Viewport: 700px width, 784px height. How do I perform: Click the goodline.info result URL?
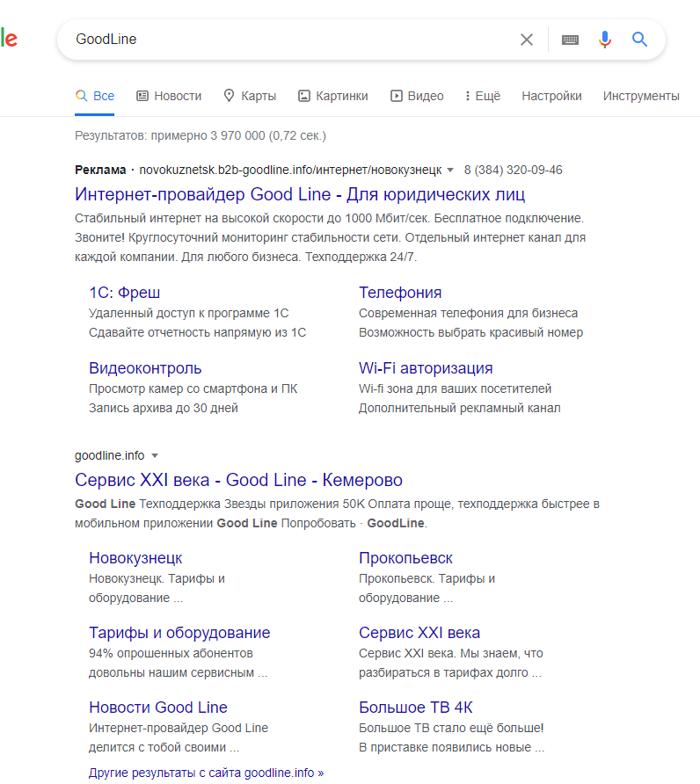pyautogui.click(x=110, y=455)
